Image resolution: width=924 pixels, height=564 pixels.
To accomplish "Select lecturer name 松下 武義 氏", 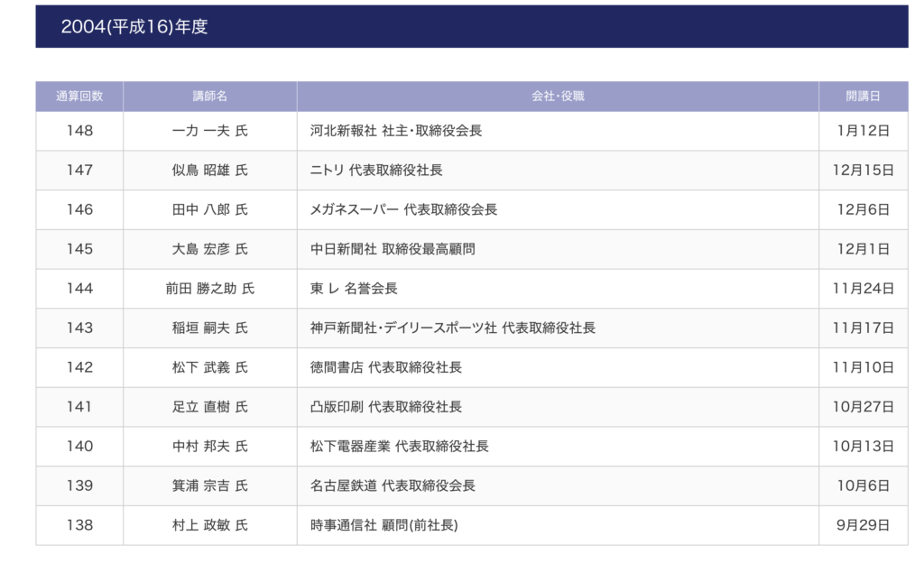I will pyautogui.click(x=209, y=368).
